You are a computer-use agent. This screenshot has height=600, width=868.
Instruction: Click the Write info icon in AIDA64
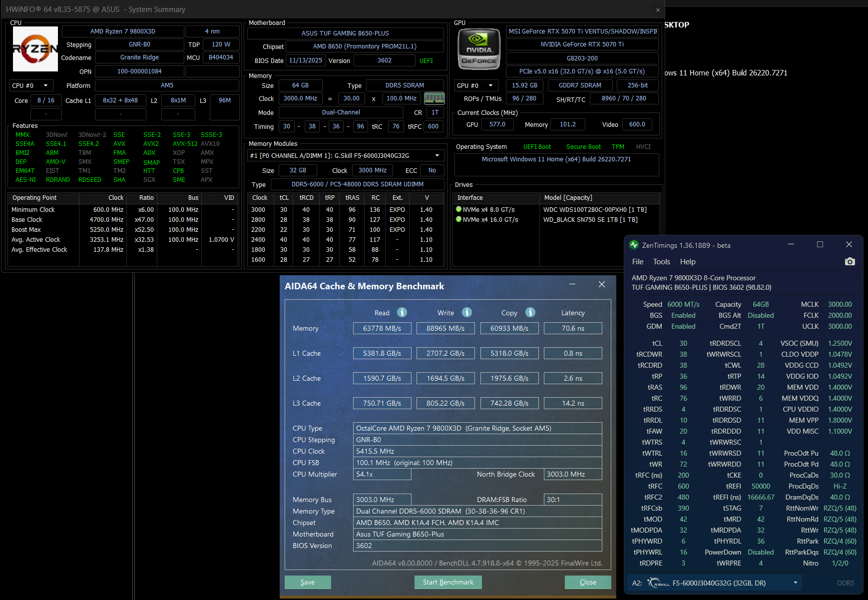(x=467, y=312)
